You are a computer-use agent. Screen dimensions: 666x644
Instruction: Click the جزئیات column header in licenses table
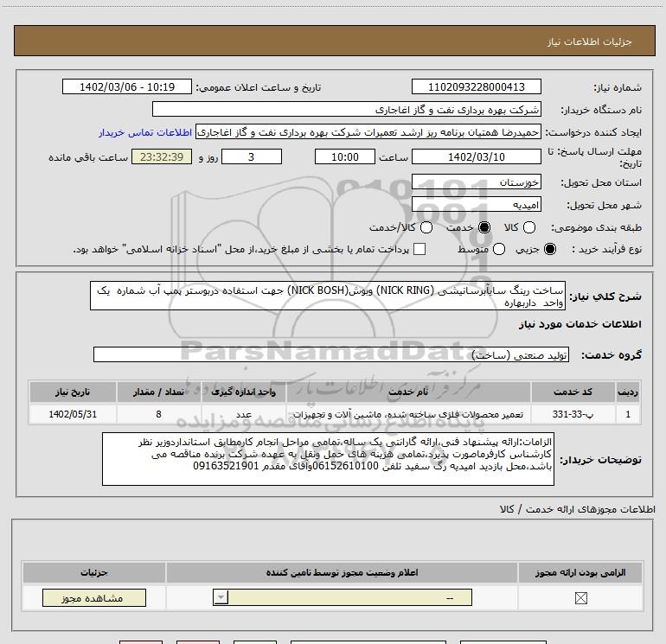click(x=94, y=572)
